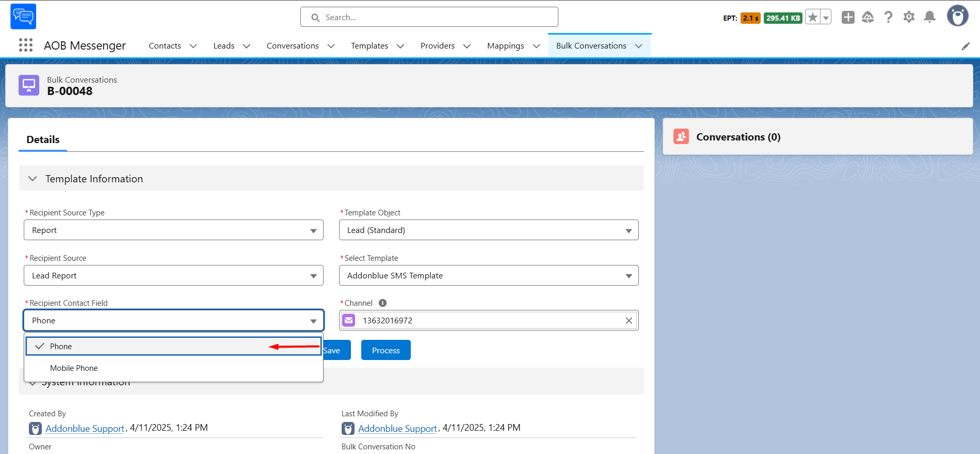Open the Templates tab

coord(369,46)
